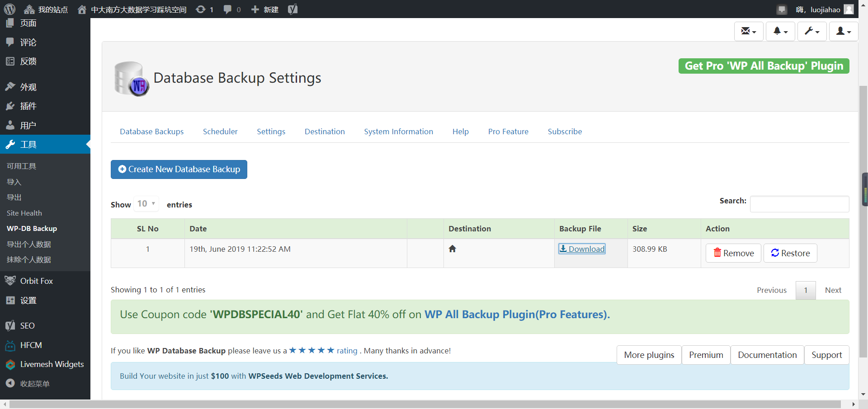Go to Previous page of entries
868x409 pixels.
(772, 290)
